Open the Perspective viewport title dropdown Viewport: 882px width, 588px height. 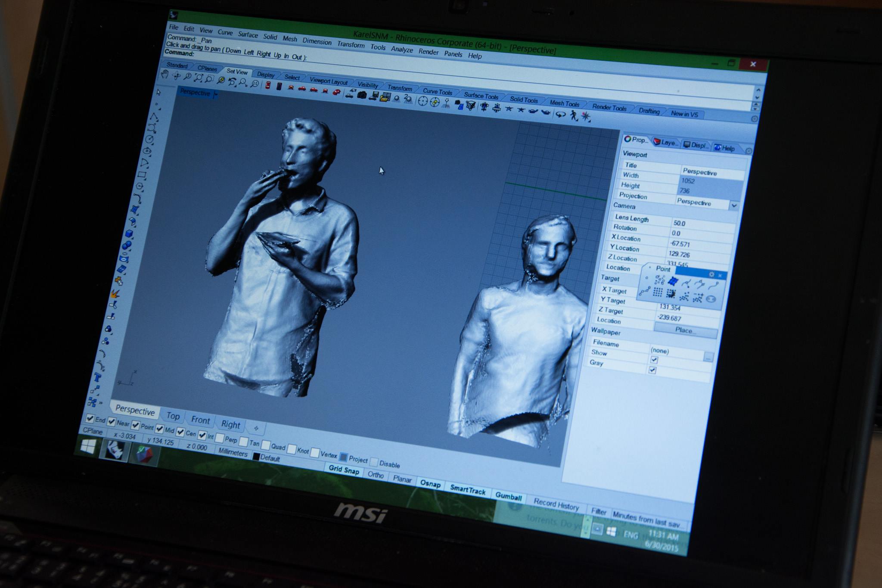[216, 94]
